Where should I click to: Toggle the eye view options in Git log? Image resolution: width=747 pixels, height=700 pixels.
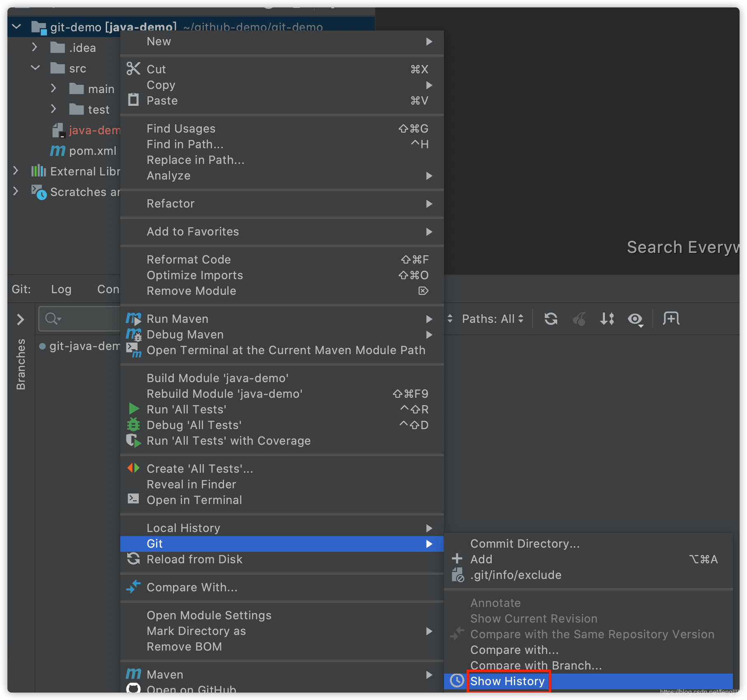[635, 319]
